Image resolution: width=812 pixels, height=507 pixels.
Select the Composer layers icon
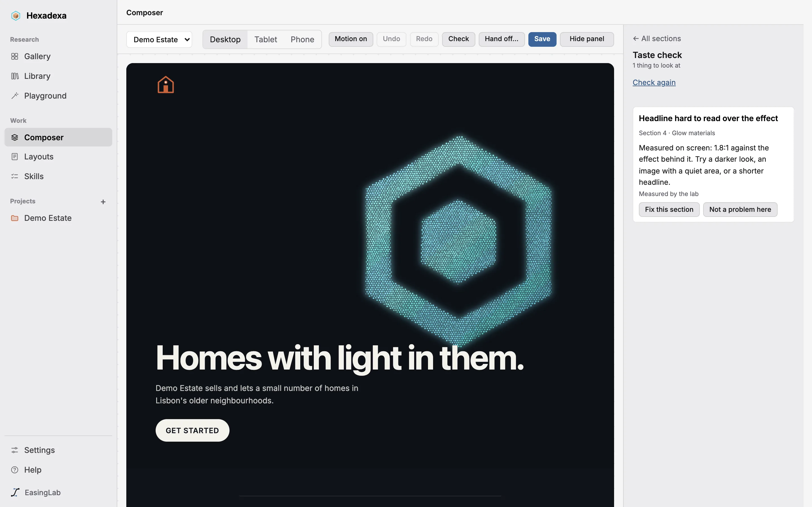click(14, 137)
